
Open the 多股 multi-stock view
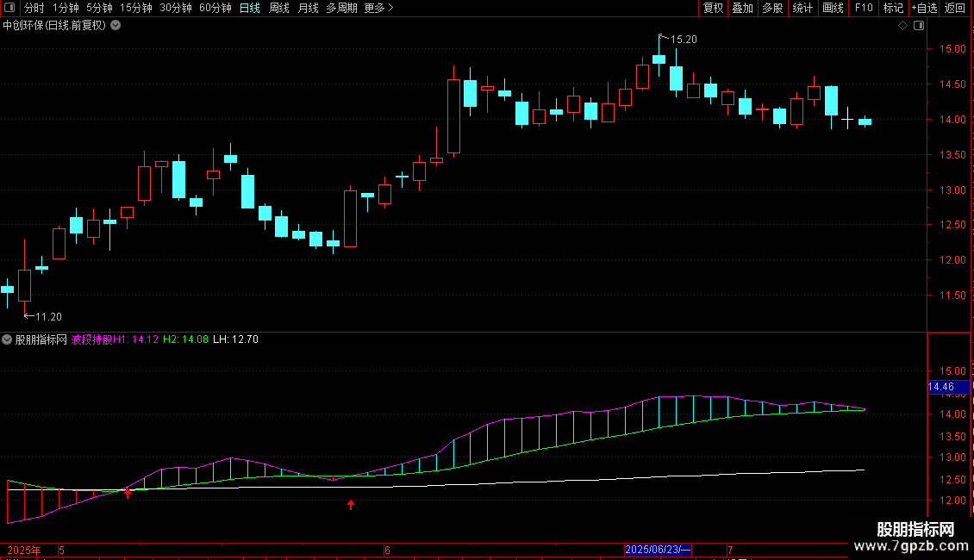tap(772, 8)
